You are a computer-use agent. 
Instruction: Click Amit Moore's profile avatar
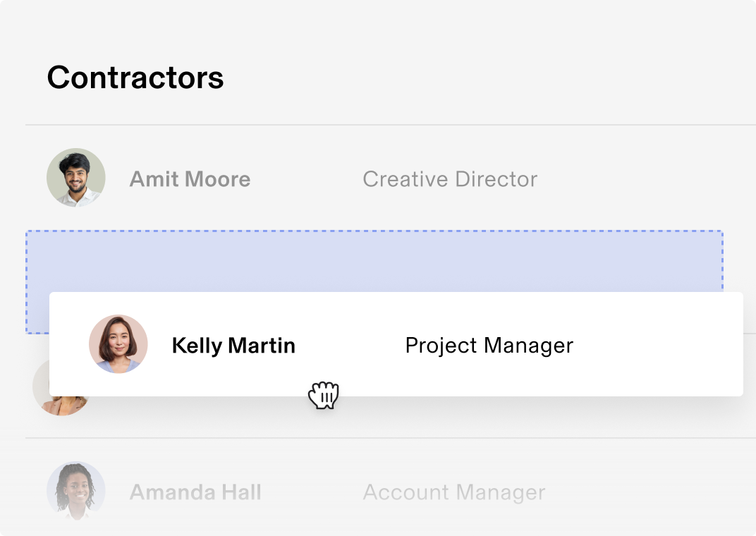click(x=75, y=178)
